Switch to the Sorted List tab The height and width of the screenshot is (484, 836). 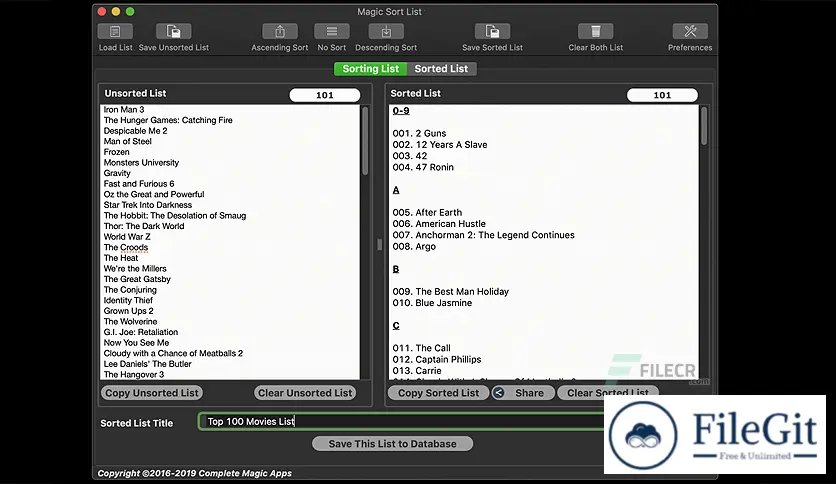[441, 69]
